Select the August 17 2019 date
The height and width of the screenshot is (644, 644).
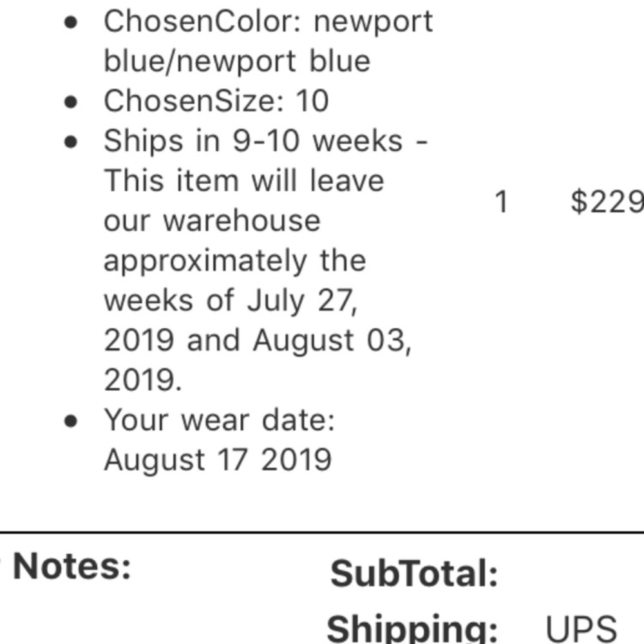tap(218, 460)
